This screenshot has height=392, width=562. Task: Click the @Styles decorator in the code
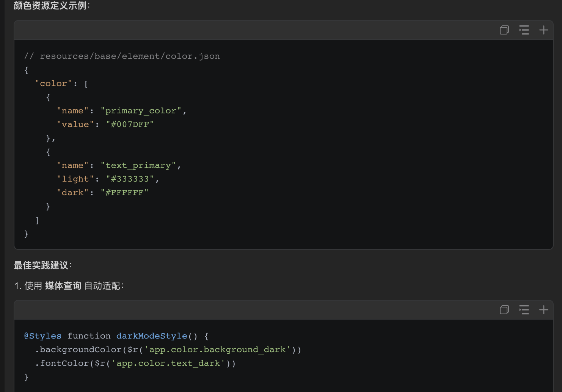[42, 336]
